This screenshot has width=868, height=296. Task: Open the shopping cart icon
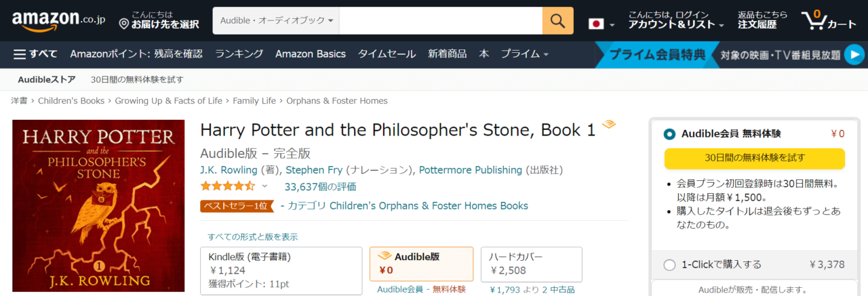point(814,20)
